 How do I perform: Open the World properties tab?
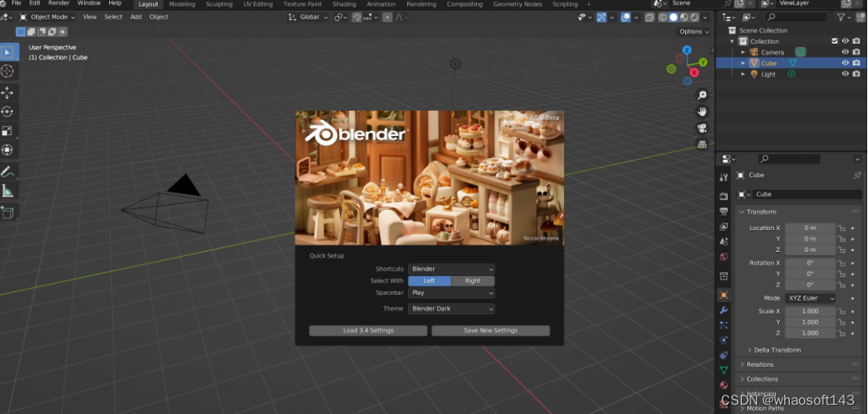(724, 257)
